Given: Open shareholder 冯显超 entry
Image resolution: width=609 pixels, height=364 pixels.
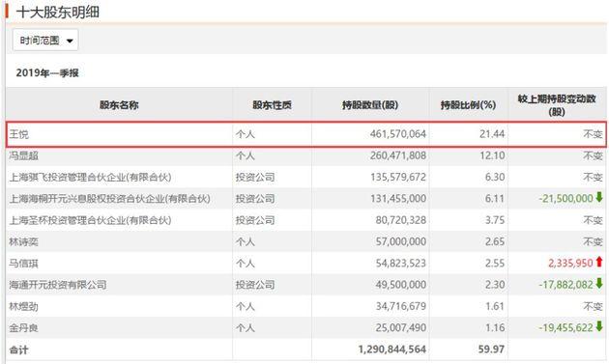Looking at the screenshot, I should (24, 155).
